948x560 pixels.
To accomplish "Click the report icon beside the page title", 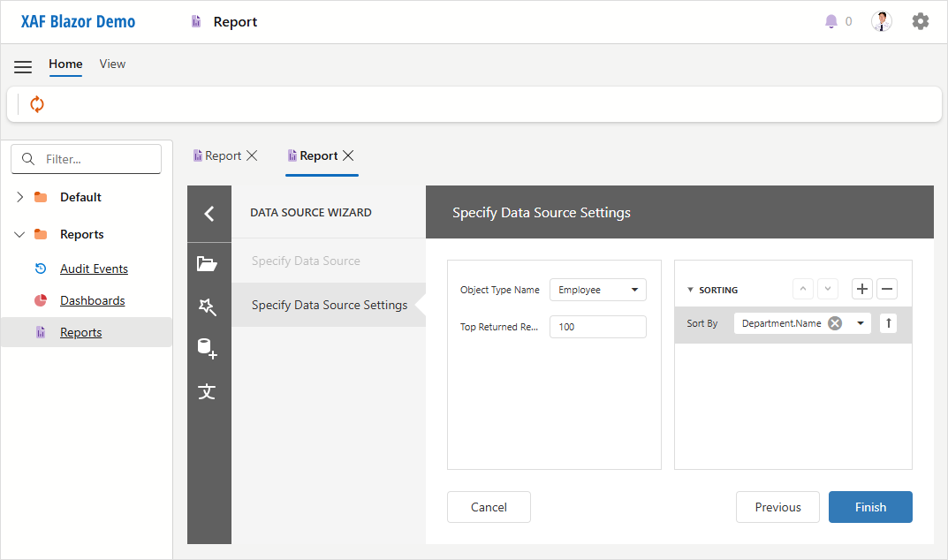I will pos(196,22).
